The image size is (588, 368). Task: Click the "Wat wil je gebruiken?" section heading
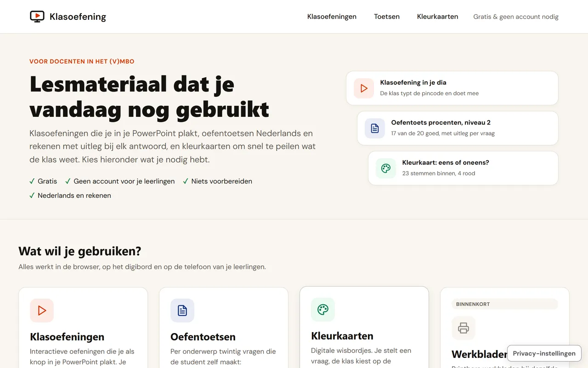pos(79,251)
